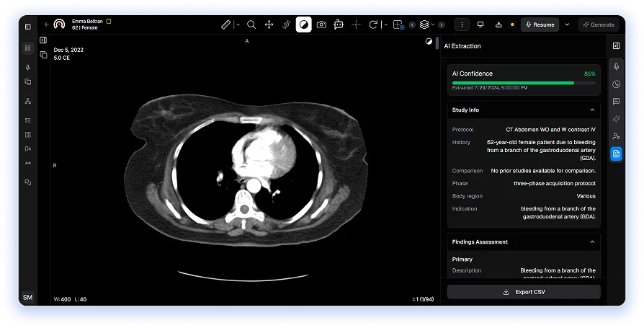Viewport: 644px width, 328px height.
Task: Collapse the Findings Assessment section
Action: click(592, 242)
